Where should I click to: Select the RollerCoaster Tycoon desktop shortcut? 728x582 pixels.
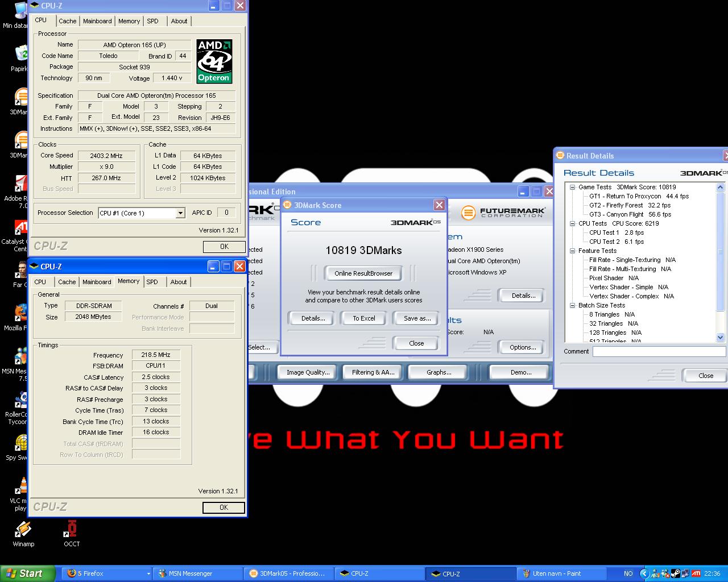point(17,408)
